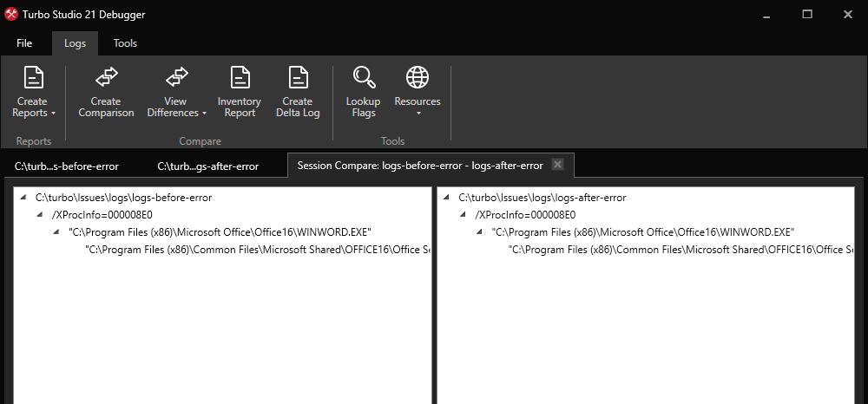The width and height of the screenshot is (868, 404).
Task: Switch to the logs-after-error tab
Action: [208, 166]
